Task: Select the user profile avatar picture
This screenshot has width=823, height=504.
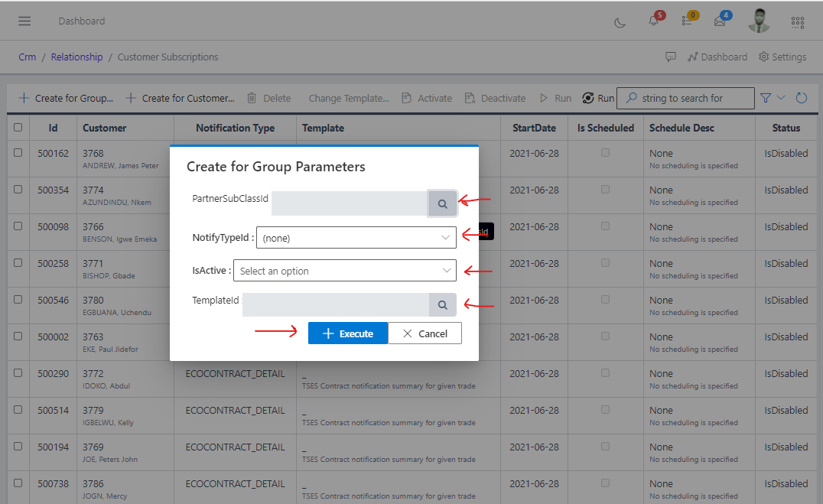Action: (759, 21)
